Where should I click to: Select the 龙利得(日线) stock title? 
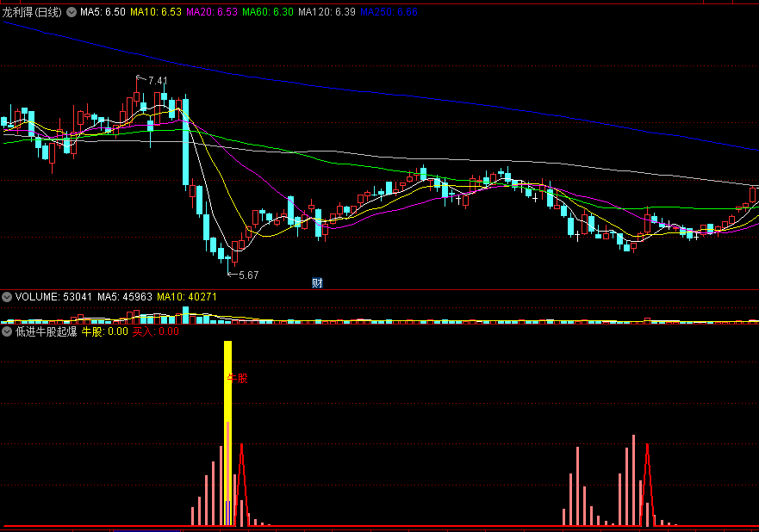32,12
